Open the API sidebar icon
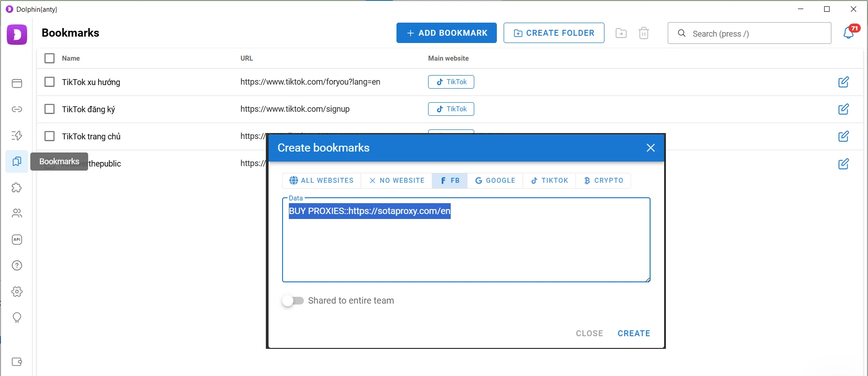The image size is (868, 376). coord(17,239)
